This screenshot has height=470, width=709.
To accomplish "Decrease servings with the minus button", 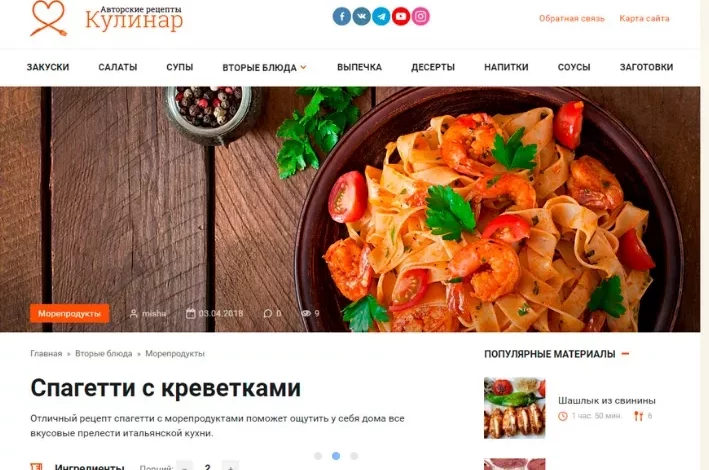I will tap(184, 466).
